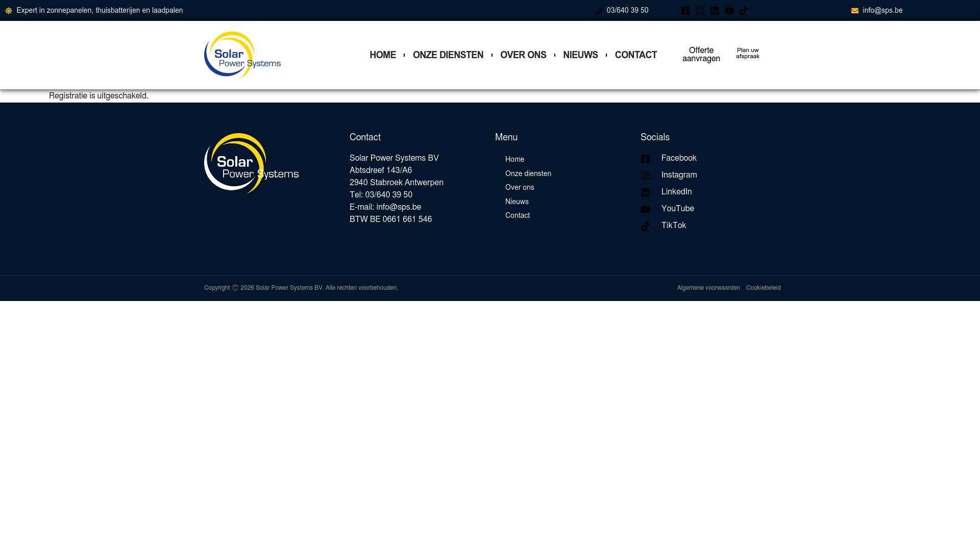Screen dimensions: 980x551
Task: Click footer email info@sps.be
Action: (399, 207)
